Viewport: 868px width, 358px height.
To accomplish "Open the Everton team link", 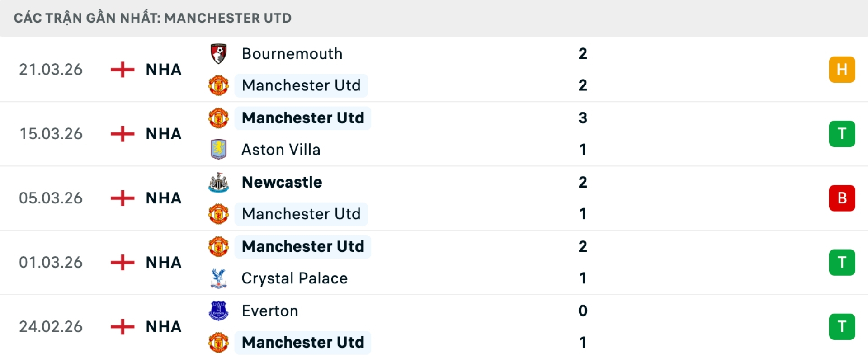I will pos(270,311).
